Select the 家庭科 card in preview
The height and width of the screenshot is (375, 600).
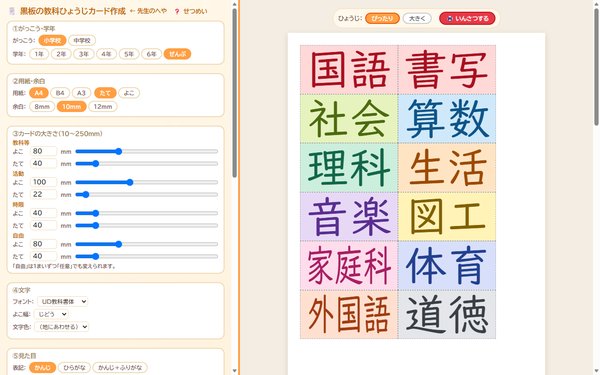tap(349, 266)
